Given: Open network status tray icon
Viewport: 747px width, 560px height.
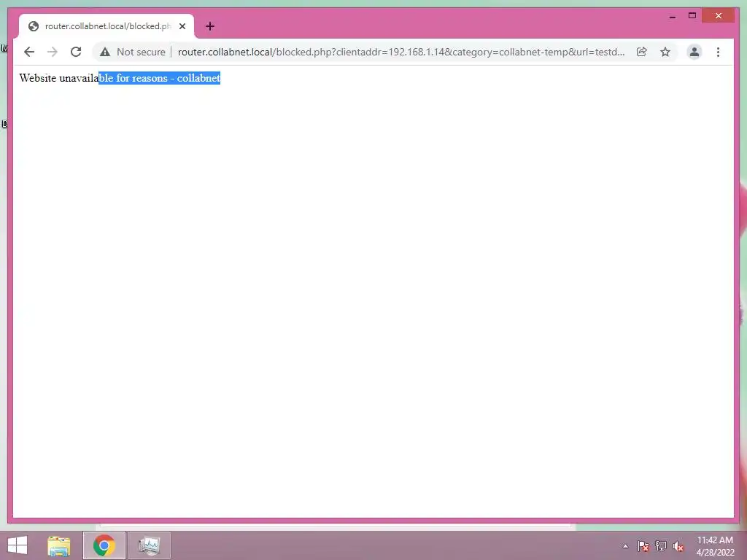Looking at the screenshot, I should 661,546.
